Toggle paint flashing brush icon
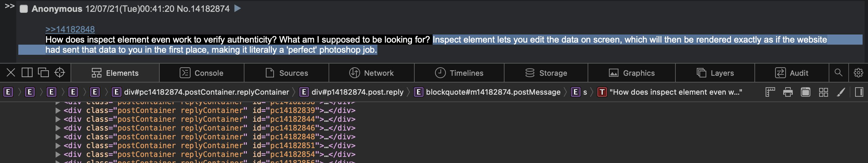Viewport: 868px width, 163px height. point(841,92)
